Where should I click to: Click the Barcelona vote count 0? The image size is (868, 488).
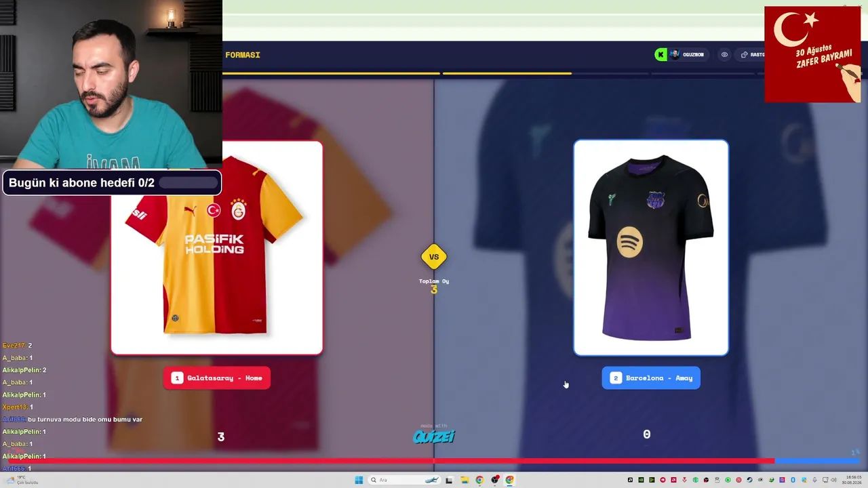click(647, 434)
